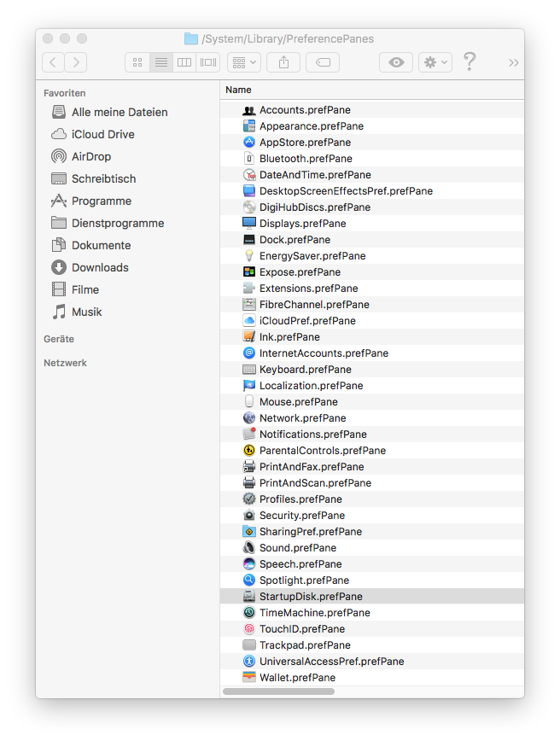Screen dimensions: 560x741
Task: Click the Keyboard.prefPane icon
Action: click(x=249, y=370)
